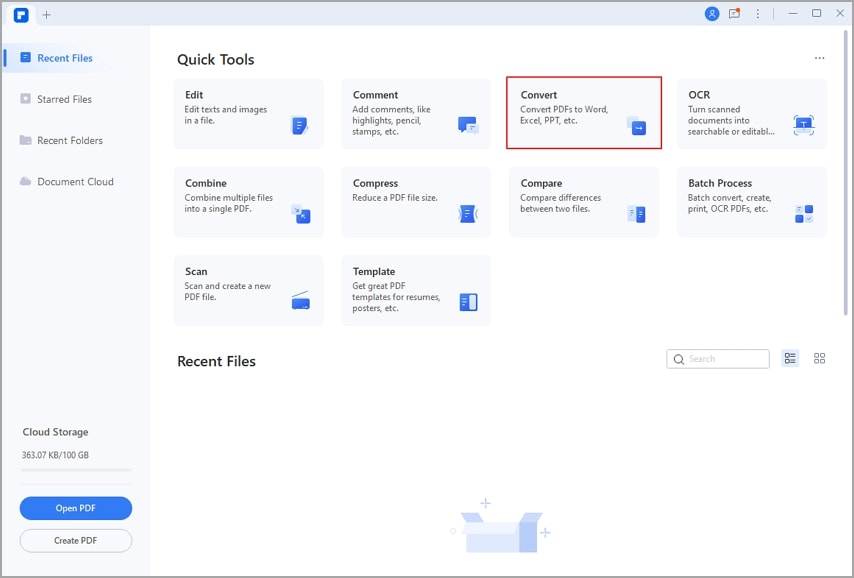The width and height of the screenshot is (854, 578).
Task: Click 'Add comments, like highlights, pencil' text
Action: coord(391,120)
